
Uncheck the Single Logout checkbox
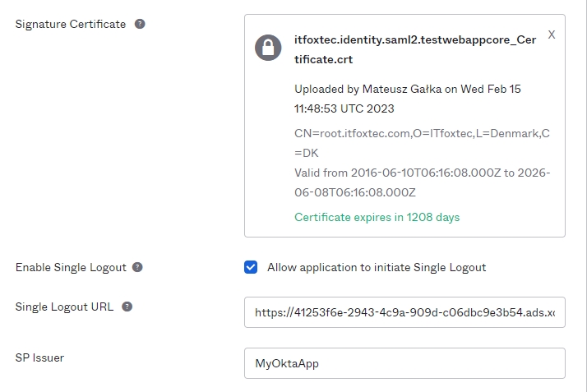251,267
